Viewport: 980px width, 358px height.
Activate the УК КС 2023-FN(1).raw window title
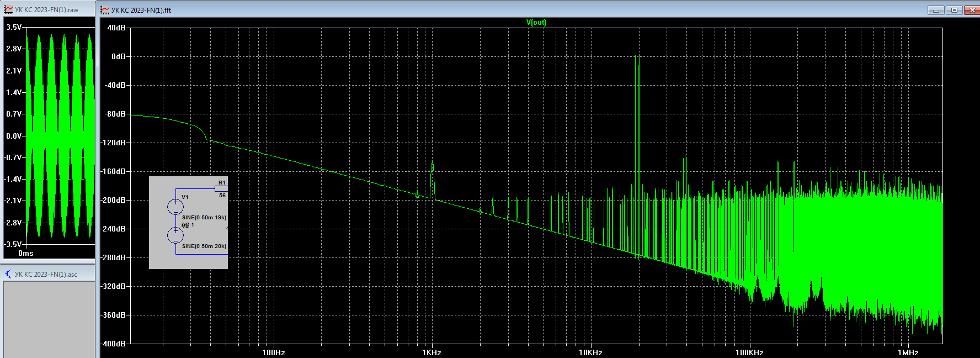(x=46, y=10)
